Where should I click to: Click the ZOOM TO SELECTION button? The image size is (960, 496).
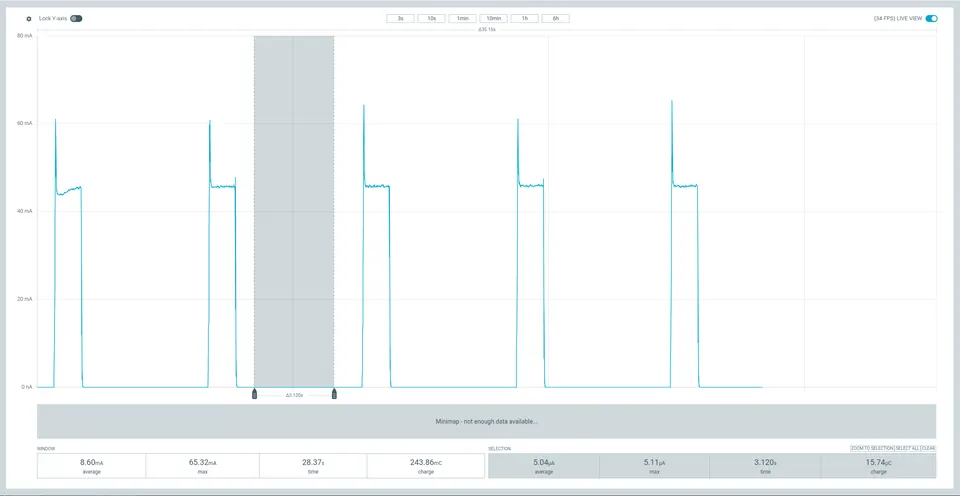[872, 449]
